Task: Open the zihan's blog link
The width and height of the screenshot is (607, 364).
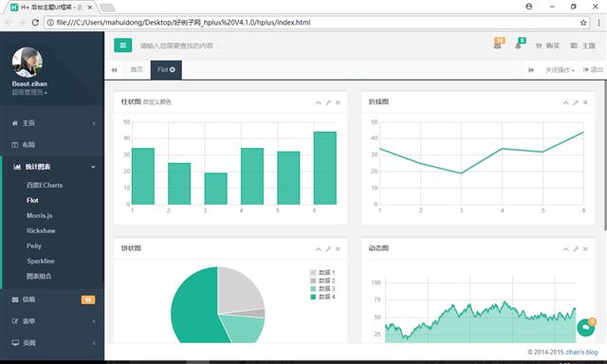Action: (581, 352)
